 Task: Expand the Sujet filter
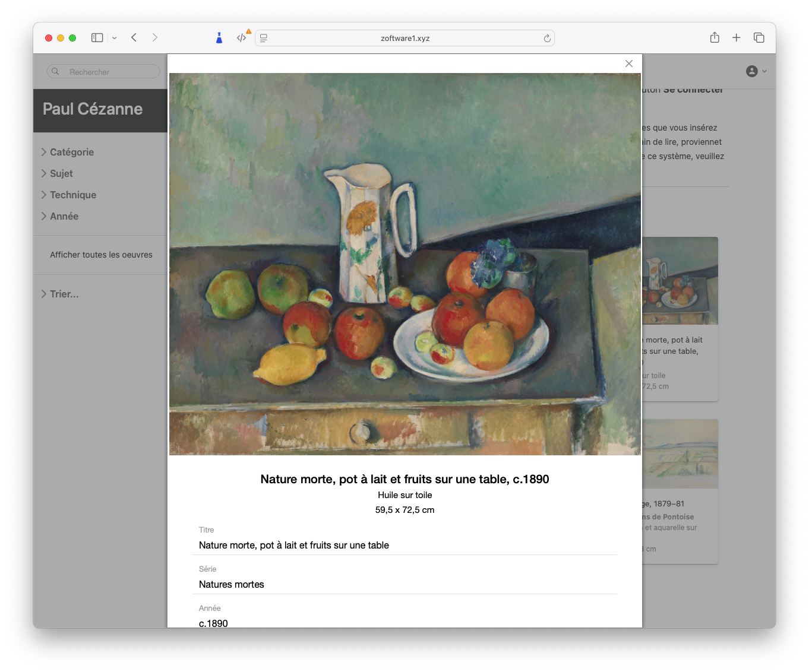coord(61,173)
